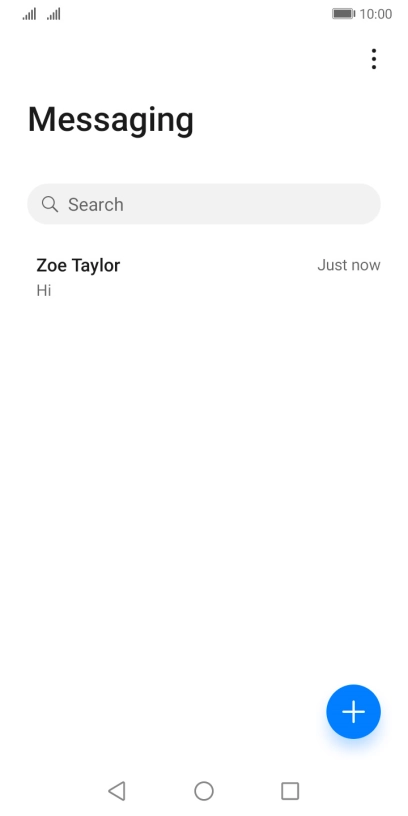408x816 pixels.
Task: Tap the battery status icon
Action: 343,14
